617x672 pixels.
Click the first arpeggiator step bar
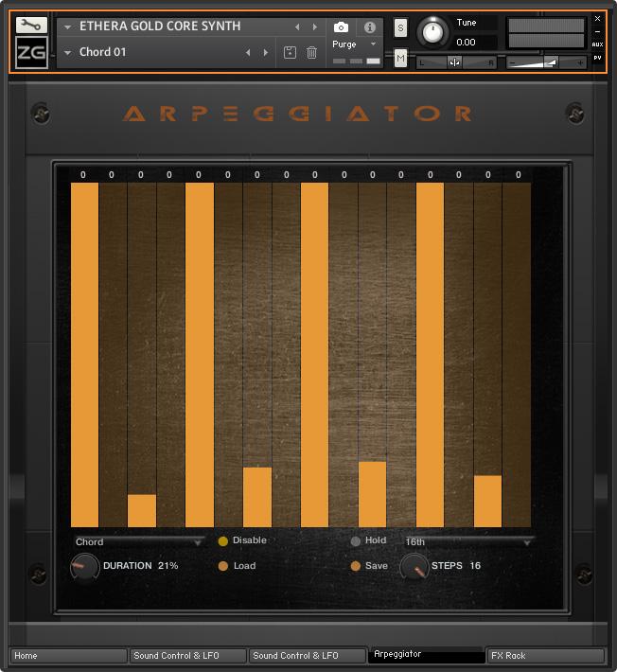click(85, 355)
